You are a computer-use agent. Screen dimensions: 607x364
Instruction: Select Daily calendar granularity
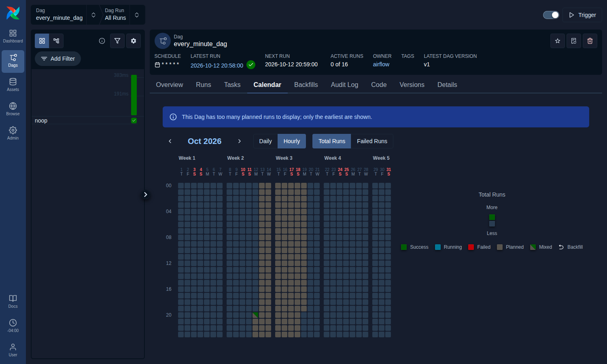coord(265,141)
